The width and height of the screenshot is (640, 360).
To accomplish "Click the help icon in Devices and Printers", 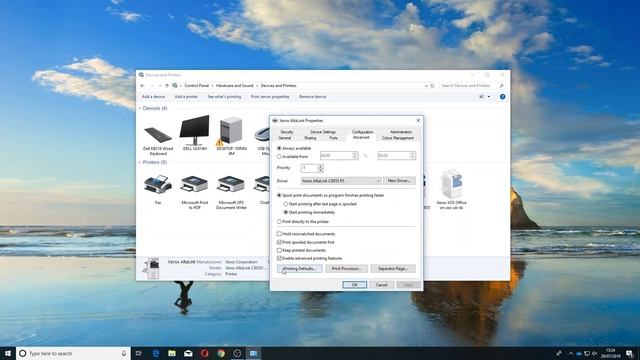I will [502, 97].
